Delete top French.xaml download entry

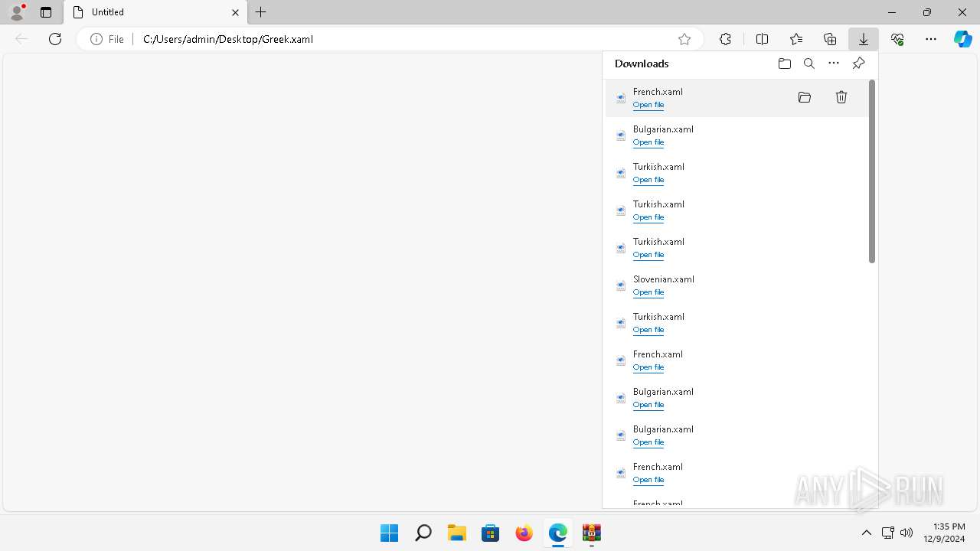click(841, 97)
